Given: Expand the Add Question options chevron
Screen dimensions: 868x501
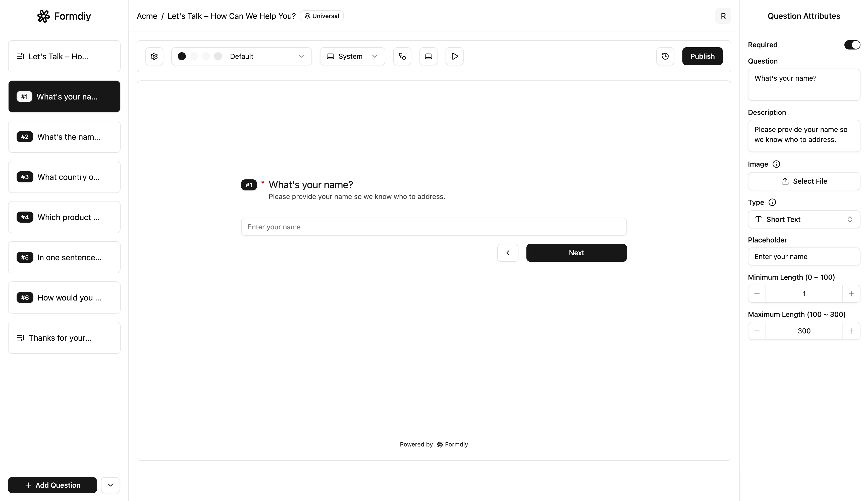Looking at the screenshot, I should point(111,485).
